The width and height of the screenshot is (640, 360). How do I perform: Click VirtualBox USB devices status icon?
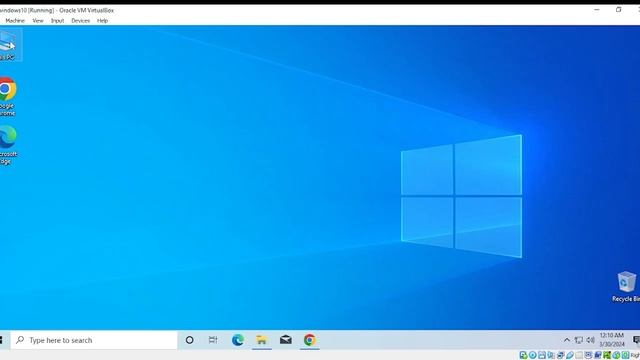(x=570, y=355)
